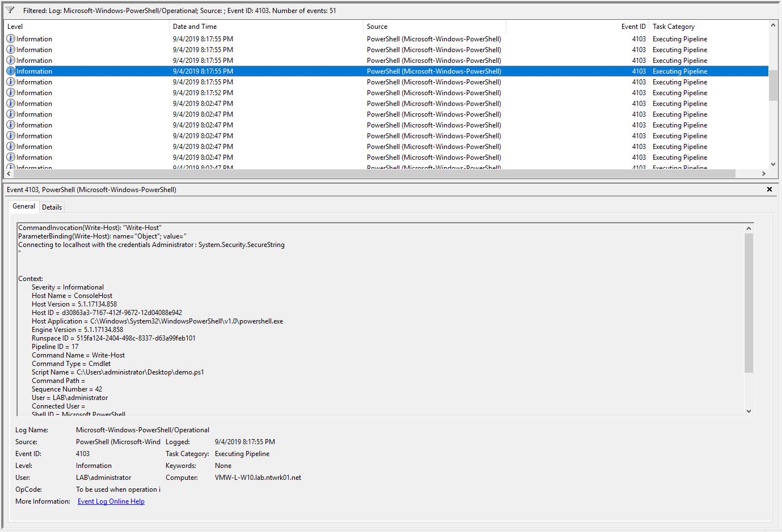Click the event details text scroll-down arrow
The height and width of the screenshot is (532, 782).
click(x=749, y=411)
